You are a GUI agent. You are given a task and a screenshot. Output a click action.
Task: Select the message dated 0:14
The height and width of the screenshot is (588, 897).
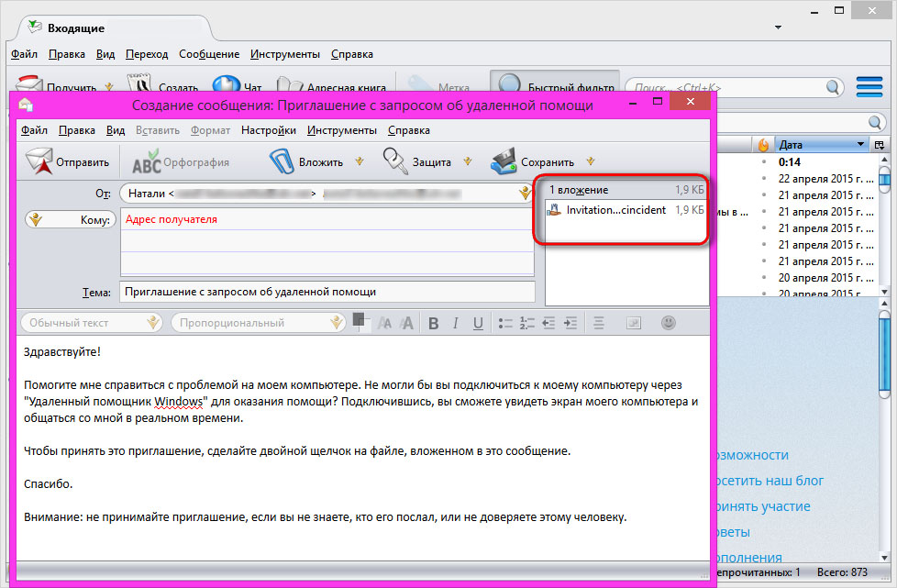(790, 161)
